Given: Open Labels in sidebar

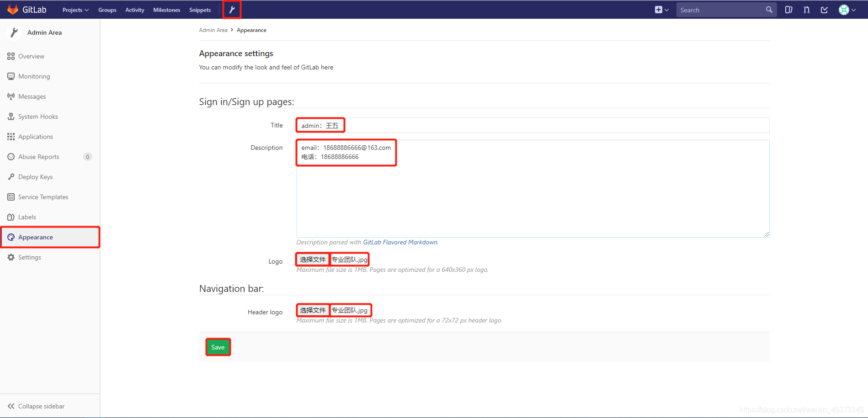Looking at the screenshot, I should [50, 217].
